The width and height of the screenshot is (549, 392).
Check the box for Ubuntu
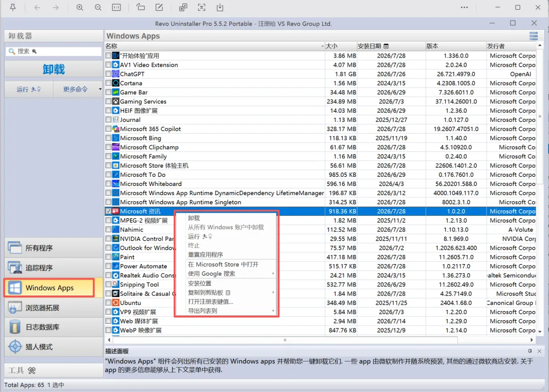pyautogui.click(x=108, y=303)
